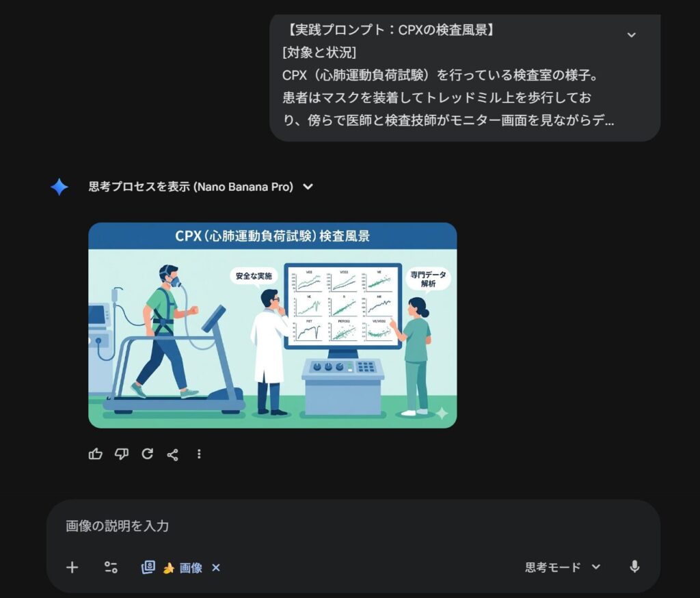Image resolution: width=700 pixels, height=598 pixels.
Task: Click the plus add-file icon
Action: 72,568
